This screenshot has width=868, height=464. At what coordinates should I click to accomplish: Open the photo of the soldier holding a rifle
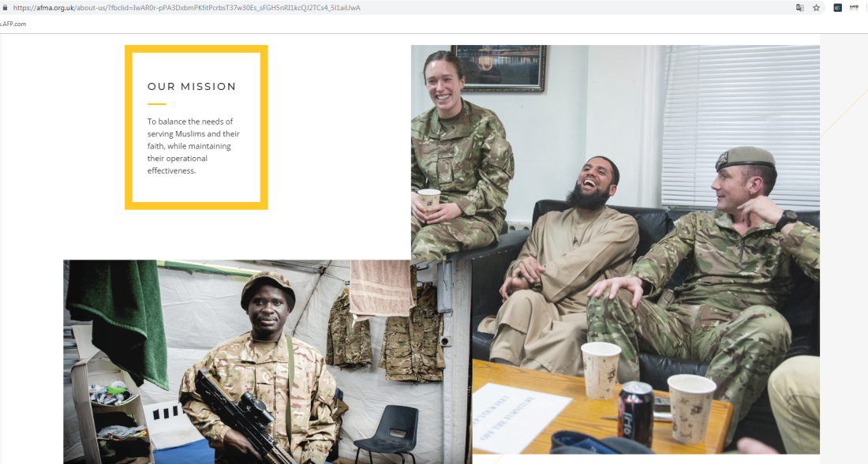[268, 361]
